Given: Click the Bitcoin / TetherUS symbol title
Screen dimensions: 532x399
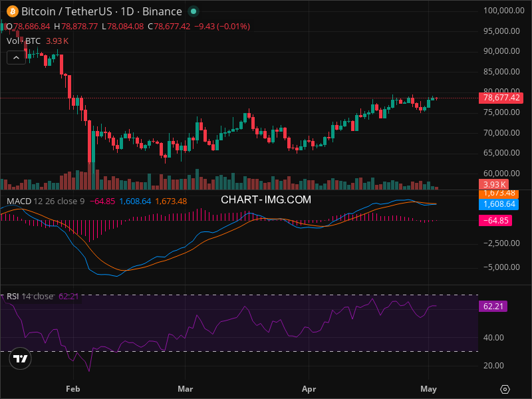Looking at the screenshot, I should [x=66, y=11].
